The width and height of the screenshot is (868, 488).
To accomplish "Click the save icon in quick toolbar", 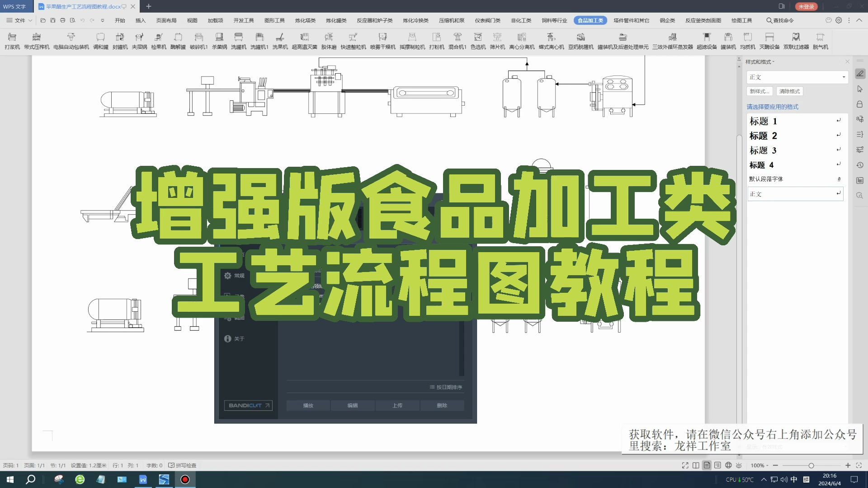I will tap(53, 20).
